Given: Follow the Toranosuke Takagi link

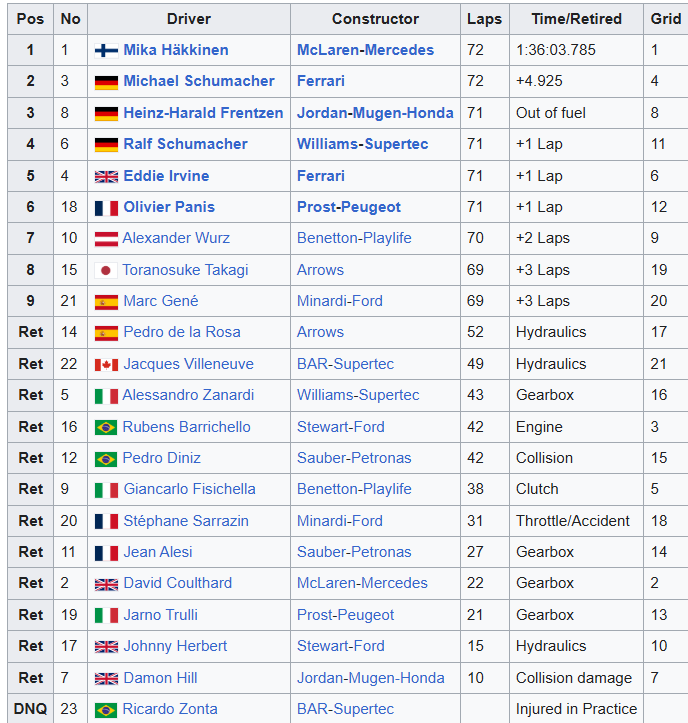Looking at the screenshot, I should coord(185,270).
